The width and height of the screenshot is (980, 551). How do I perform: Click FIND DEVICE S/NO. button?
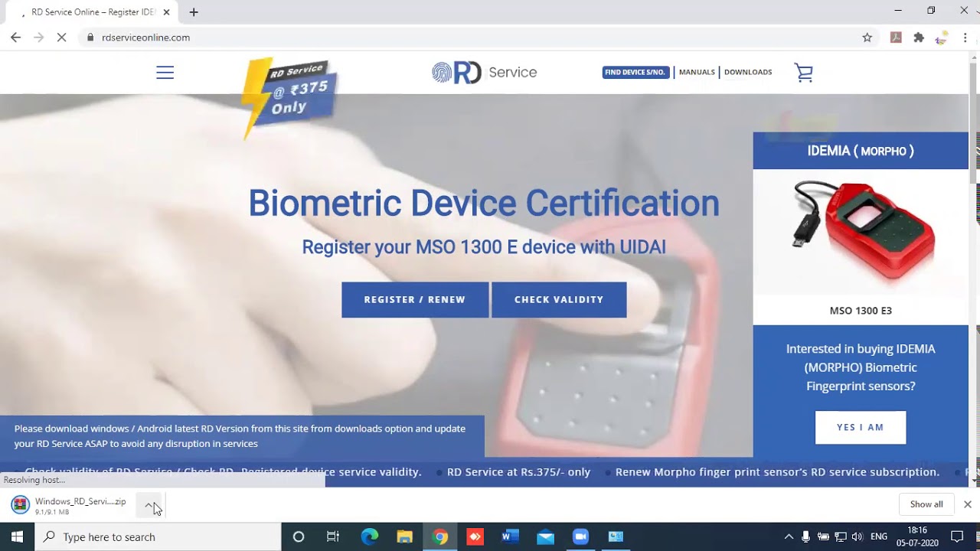point(635,73)
